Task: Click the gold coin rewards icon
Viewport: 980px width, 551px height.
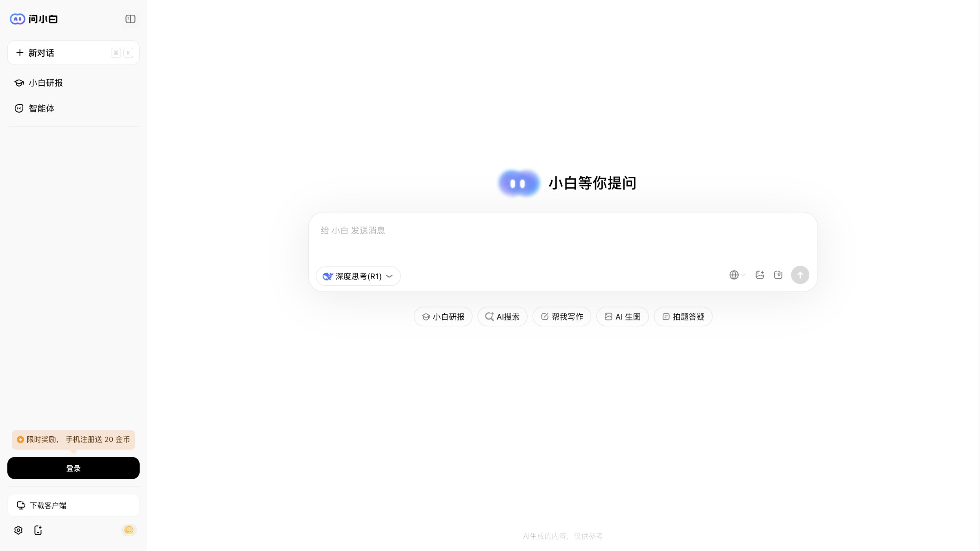Action: (x=129, y=529)
